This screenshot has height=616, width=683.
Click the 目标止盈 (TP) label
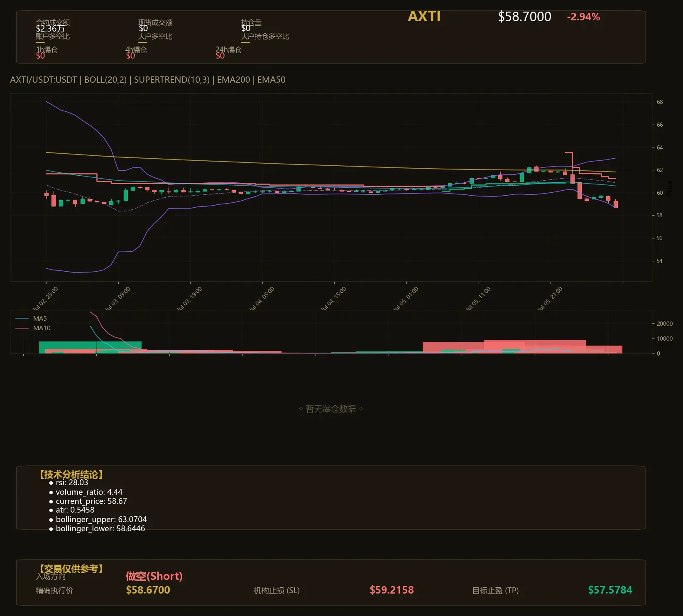(x=495, y=591)
